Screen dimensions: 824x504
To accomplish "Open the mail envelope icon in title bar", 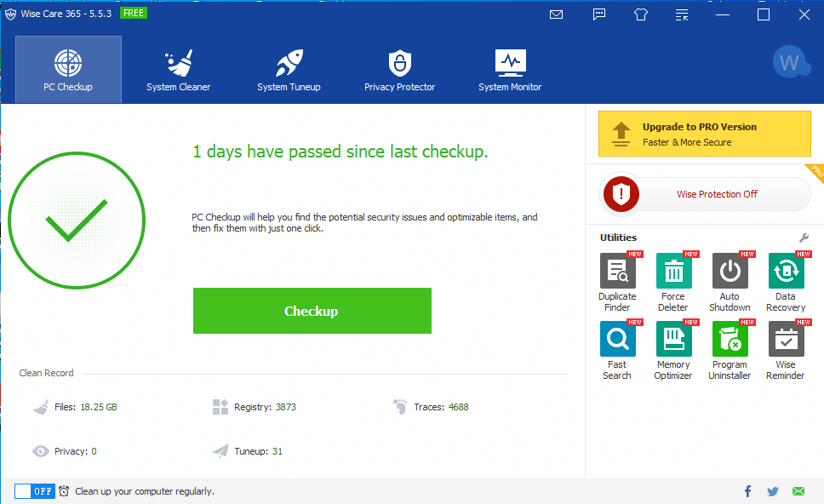I will [556, 14].
